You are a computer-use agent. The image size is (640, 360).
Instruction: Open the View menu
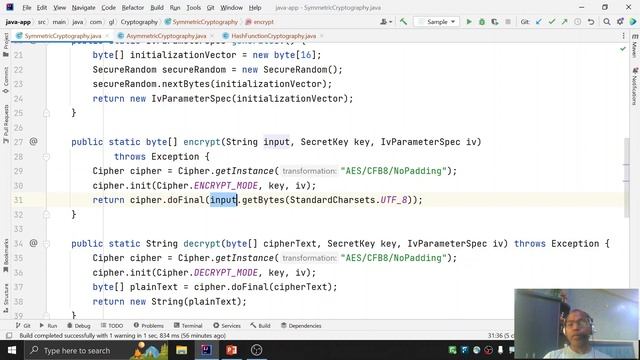[x=59, y=8]
